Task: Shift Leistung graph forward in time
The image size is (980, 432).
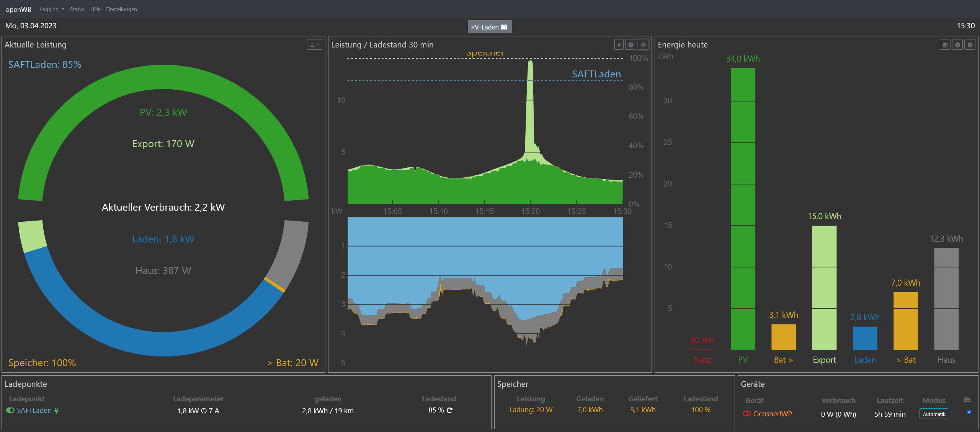Action: pos(644,45)
